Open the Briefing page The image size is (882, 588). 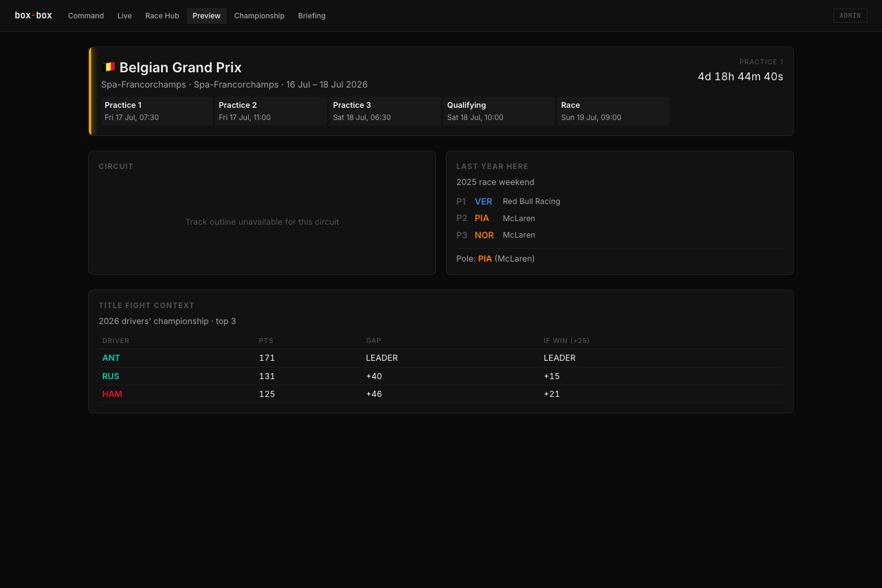click(x=312, y=16)
